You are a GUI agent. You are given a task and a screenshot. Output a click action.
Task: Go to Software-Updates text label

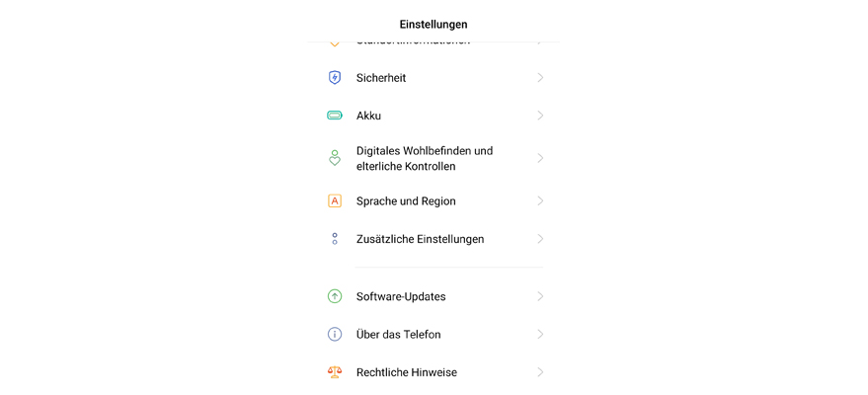point(401,296)
